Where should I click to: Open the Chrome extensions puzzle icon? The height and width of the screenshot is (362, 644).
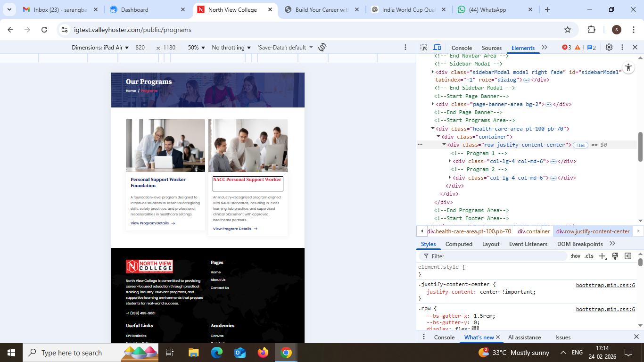point(592,30)
